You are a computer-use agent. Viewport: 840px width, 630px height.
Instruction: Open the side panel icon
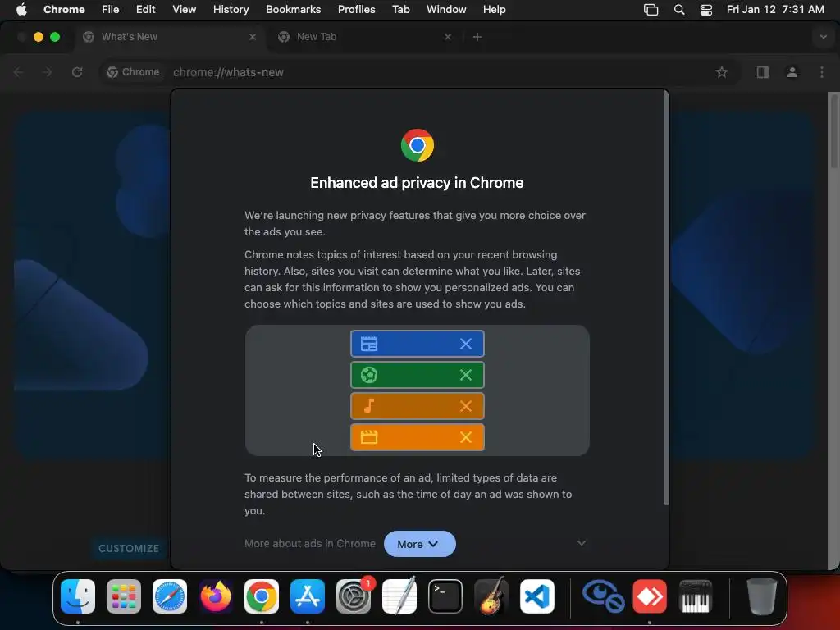[762, 72]
